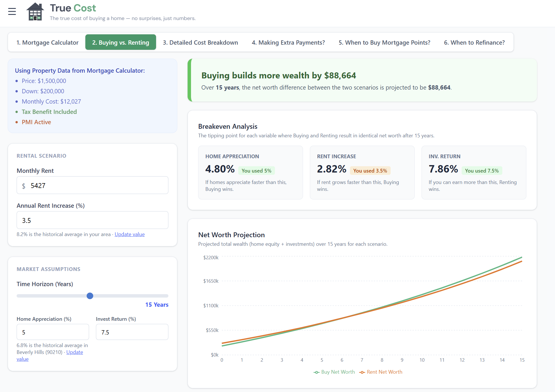
Task: Focus the Annual Rent Increase field
Action: click(92, 220)
